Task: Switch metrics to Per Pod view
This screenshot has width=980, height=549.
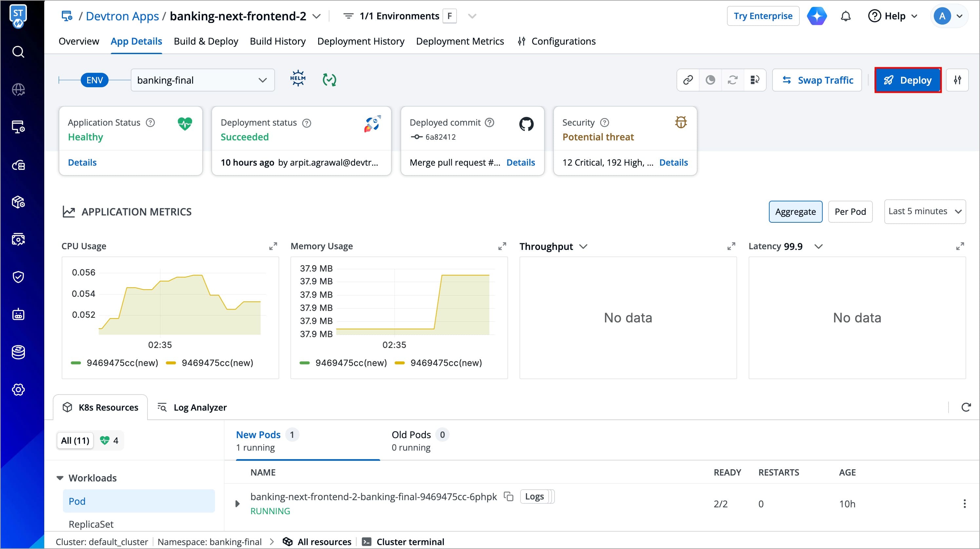Action: click(850, 212)
